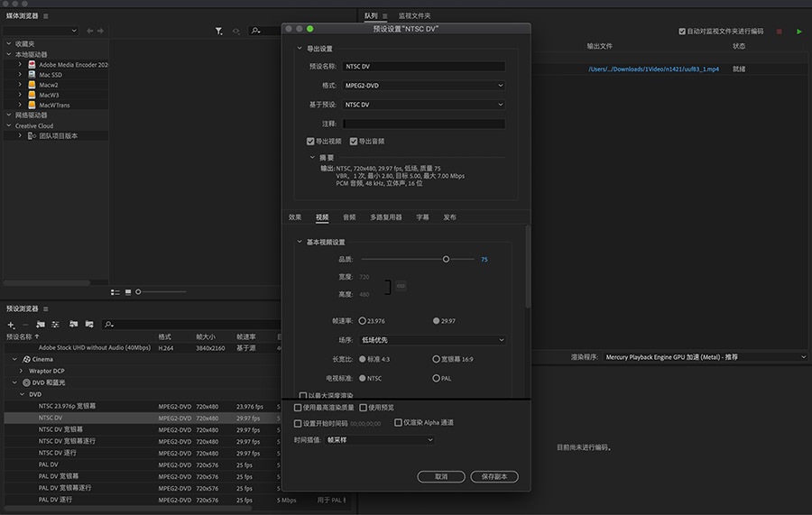Click the green start queue play button

click(x=799, y=32)
